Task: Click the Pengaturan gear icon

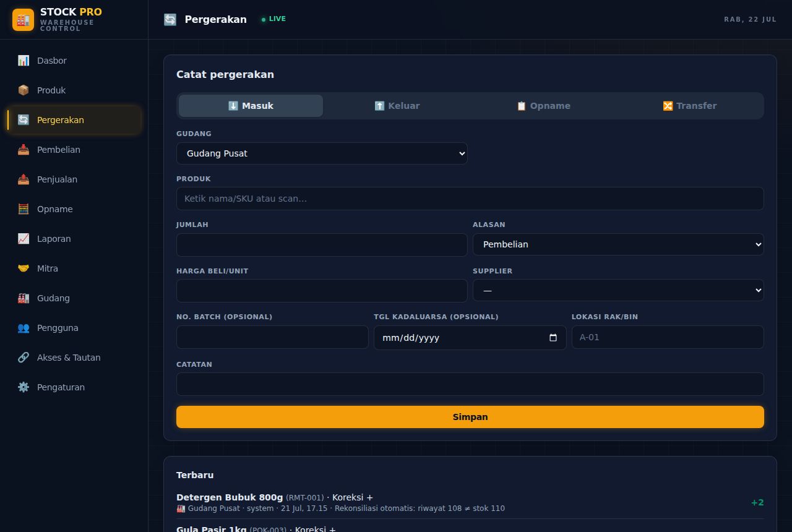Action: (24, 387)
